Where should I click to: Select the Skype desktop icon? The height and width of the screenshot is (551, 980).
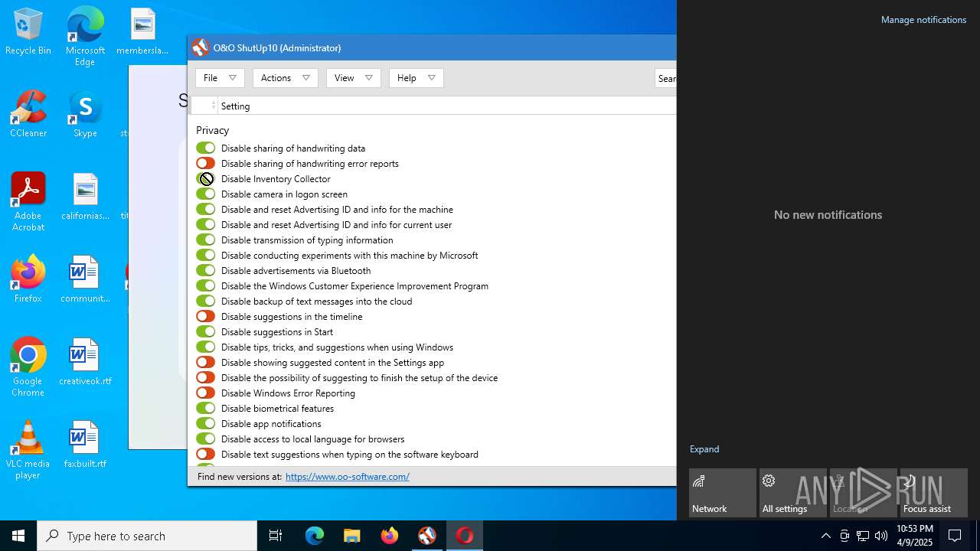(x=85, y=114)
